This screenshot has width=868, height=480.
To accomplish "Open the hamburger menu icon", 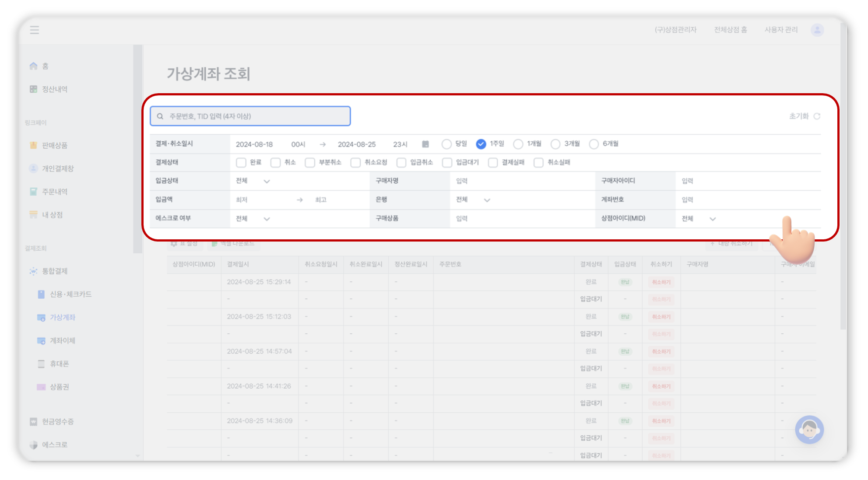I will pyautogui.click(x=35, y=30).
